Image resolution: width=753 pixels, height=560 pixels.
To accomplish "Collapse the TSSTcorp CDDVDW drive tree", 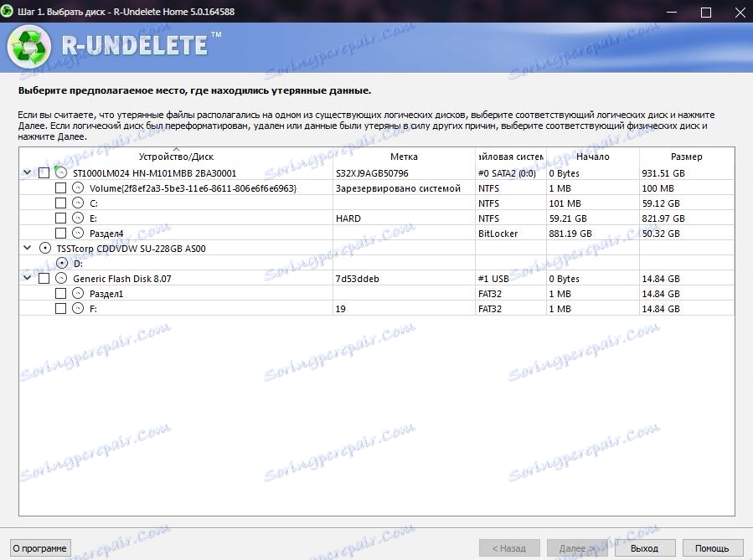I will point(28,248).
